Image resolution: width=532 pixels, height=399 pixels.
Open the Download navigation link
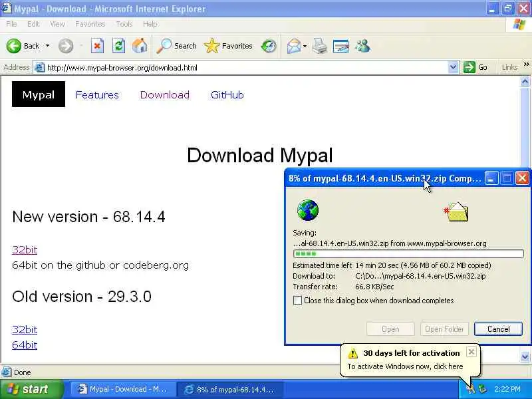point(164,94)
